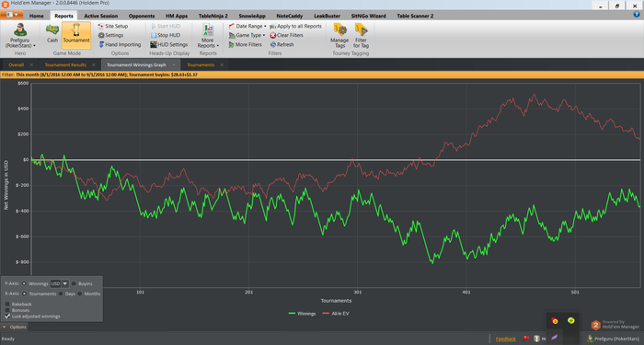
Task: Open Site Setup options
Action: point(113,26)
